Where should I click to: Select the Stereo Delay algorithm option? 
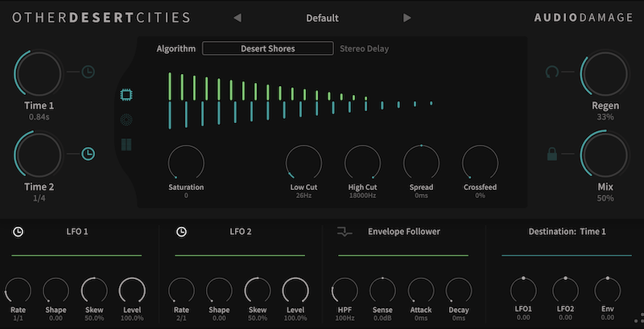pyautogui.click(x=364, y=48)
